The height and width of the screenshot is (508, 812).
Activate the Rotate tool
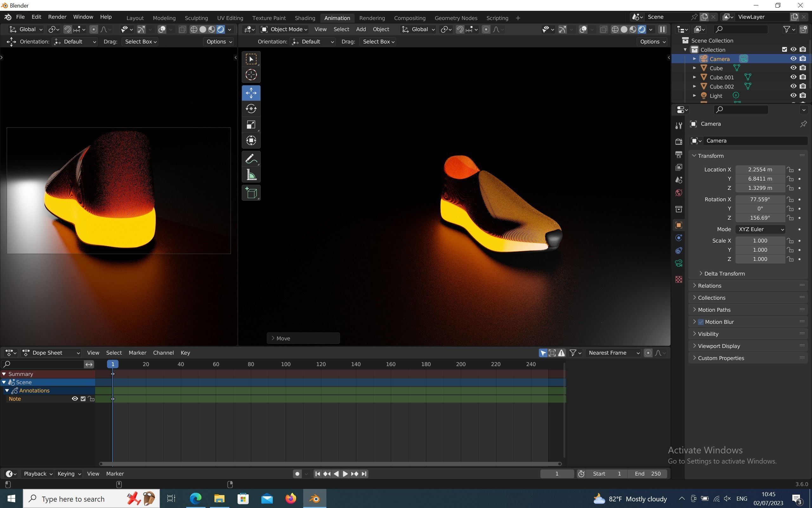251,109
